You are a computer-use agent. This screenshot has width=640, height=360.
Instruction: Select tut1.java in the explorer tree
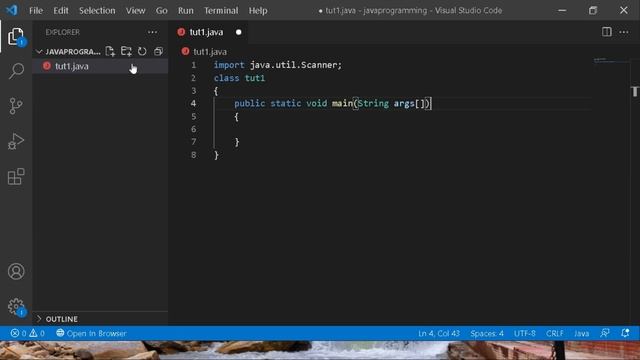tap(100, 66)
